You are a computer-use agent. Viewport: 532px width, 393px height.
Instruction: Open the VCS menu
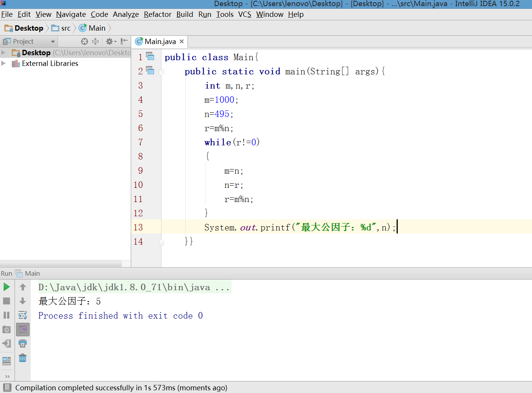coord(245,14)
